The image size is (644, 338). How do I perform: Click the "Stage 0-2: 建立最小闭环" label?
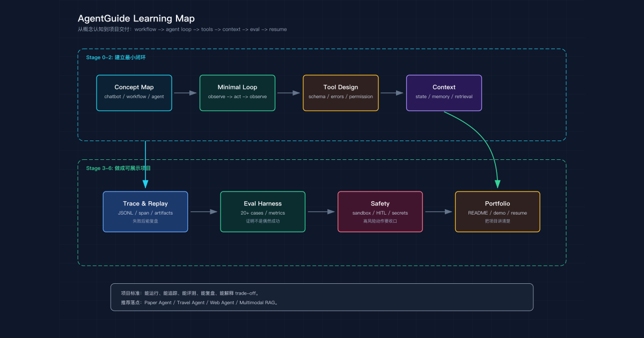[x=116, y=57]
